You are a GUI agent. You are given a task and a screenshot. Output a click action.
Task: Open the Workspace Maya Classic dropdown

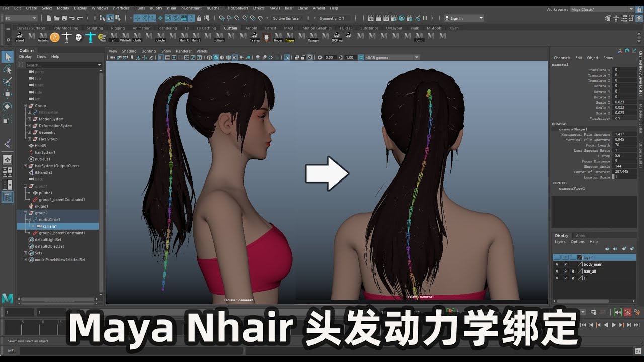(x=602, y=9)
